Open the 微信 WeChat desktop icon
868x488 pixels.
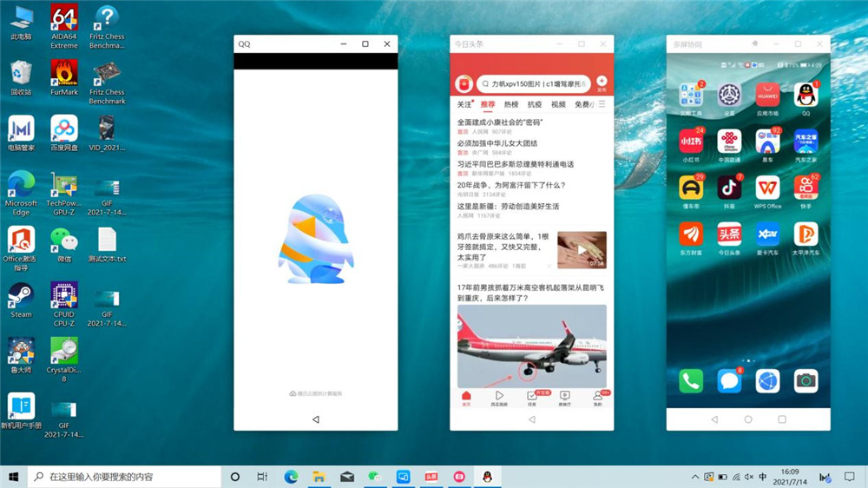coord(64,244)
